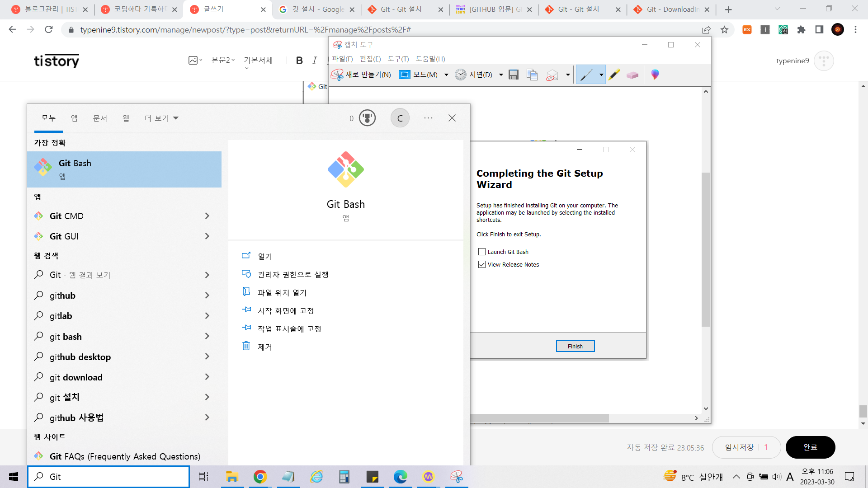Screen dimensions: 868x488
Task: Click Finish in Git Setup wizard
Action: (575, 346)
